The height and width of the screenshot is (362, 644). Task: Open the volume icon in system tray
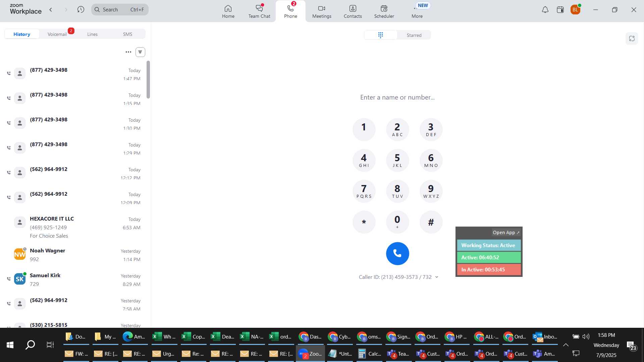[x=586, y=337]
